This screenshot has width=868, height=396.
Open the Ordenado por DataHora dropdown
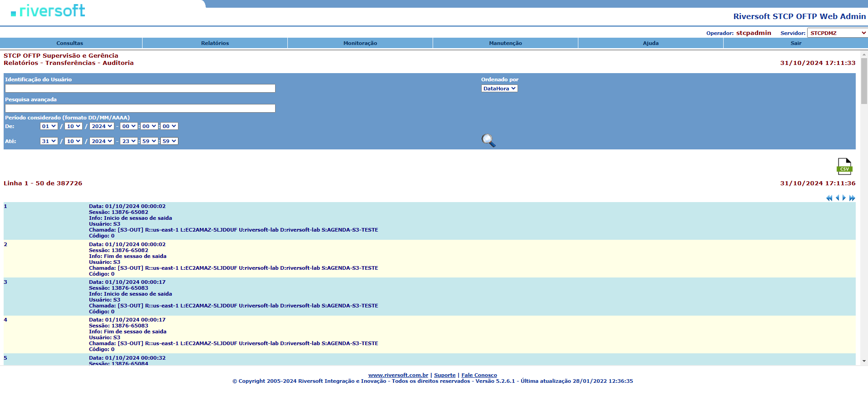499,89
